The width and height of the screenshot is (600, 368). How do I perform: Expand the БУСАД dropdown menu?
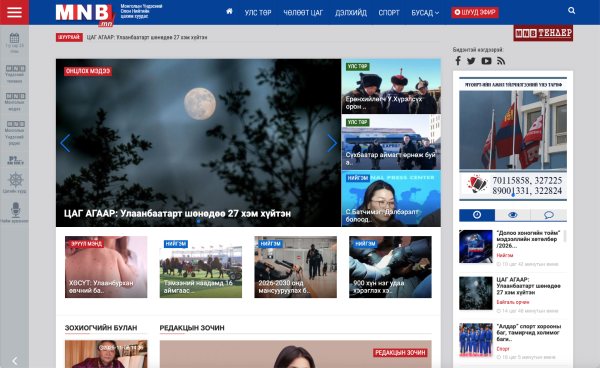tap(425, 13)
